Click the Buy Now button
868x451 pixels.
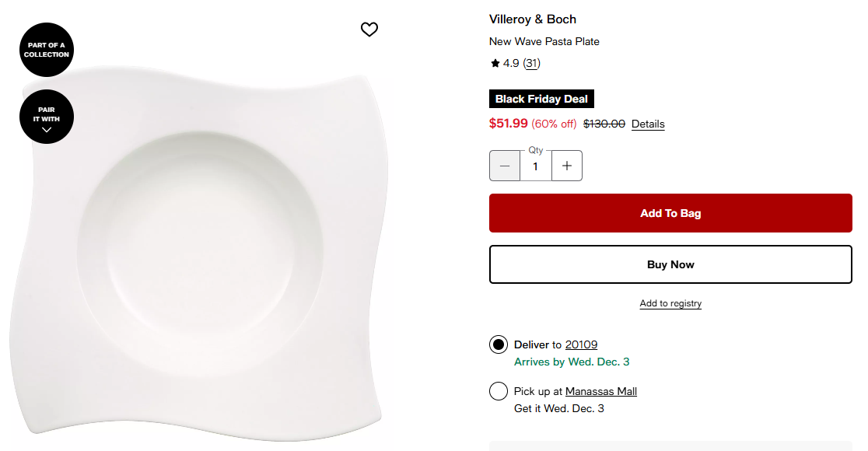pos(670,264)
